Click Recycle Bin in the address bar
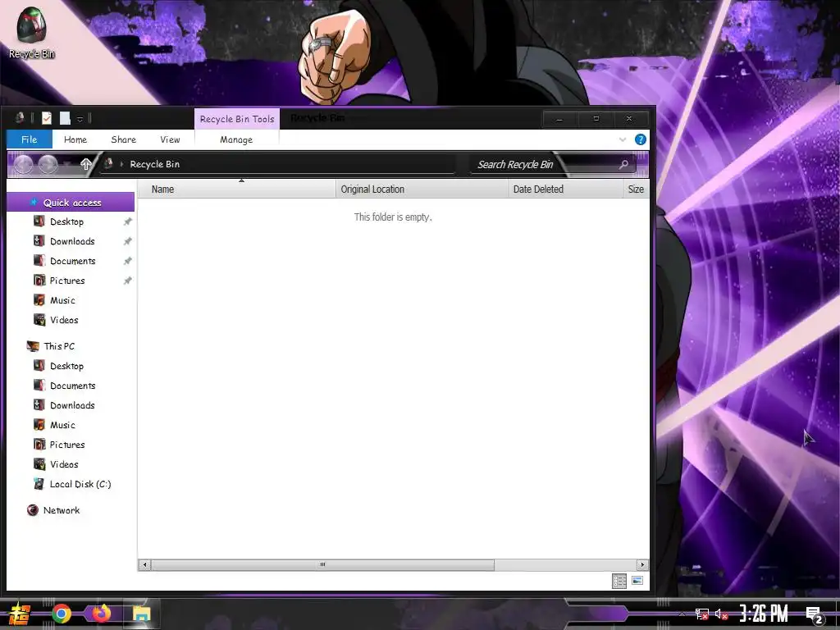 (154, 164)
